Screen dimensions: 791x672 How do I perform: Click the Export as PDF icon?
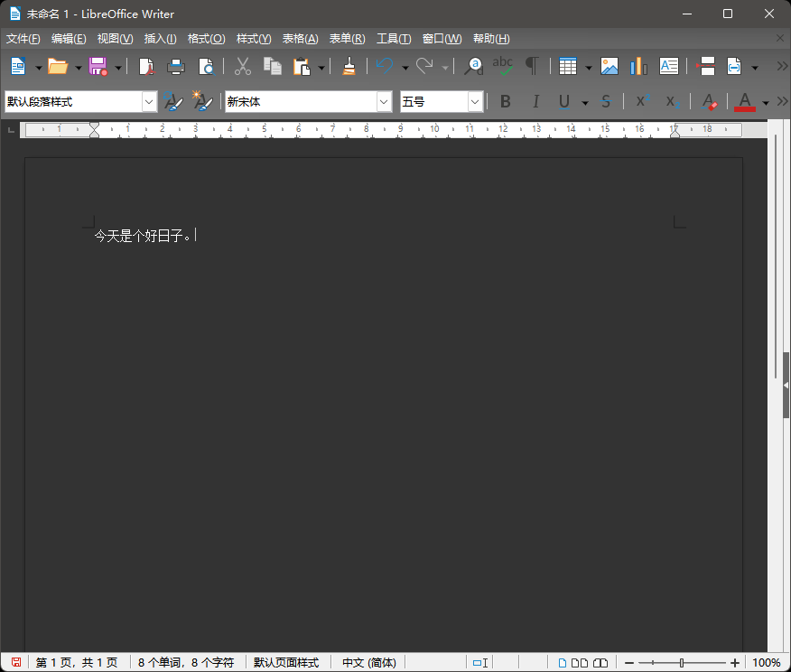146,66
